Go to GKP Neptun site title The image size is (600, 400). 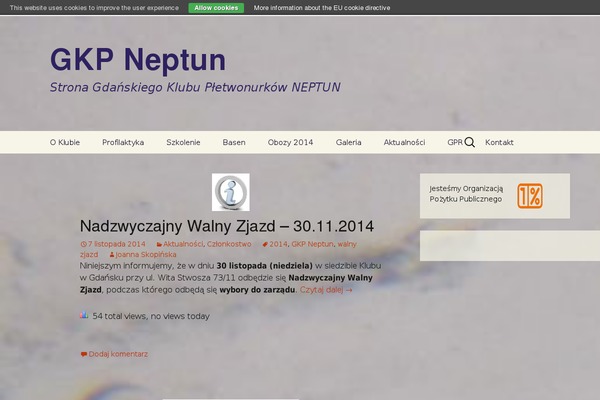point(138,60)
